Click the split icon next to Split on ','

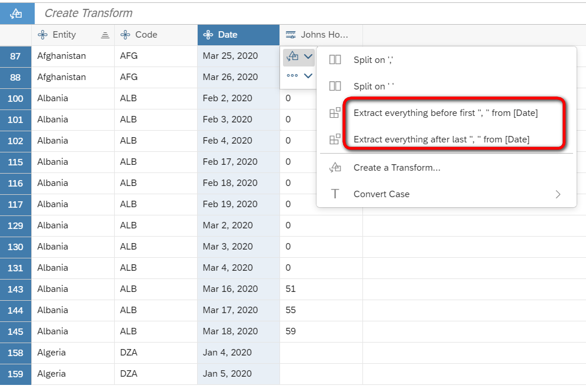335,60
